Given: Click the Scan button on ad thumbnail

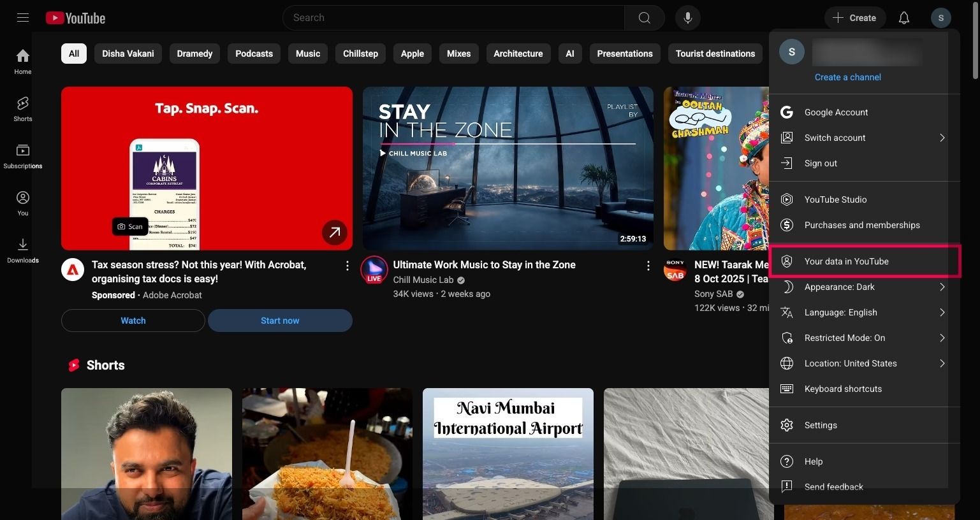Looking at the screenshot, I should 130,227.
